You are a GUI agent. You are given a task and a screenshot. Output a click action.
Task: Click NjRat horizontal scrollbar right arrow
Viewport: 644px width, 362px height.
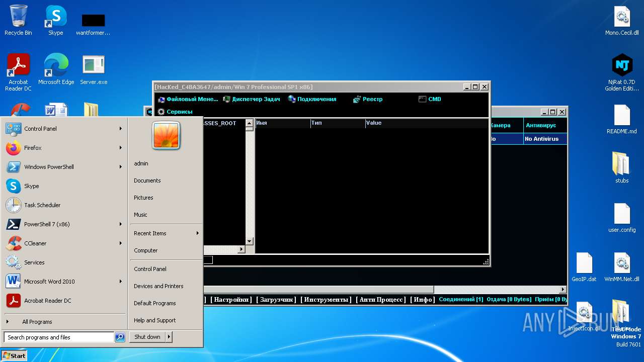[x=563, y=290]
